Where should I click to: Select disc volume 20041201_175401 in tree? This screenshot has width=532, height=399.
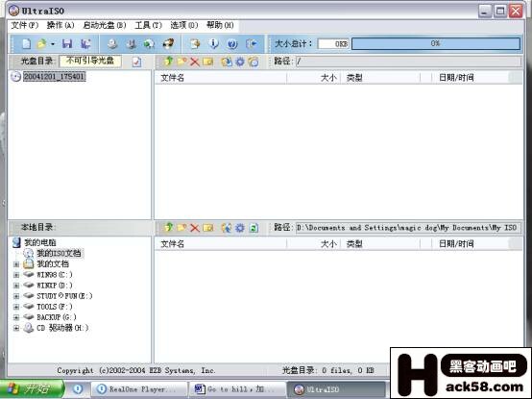pyautogui.click(x=54, y=76)
